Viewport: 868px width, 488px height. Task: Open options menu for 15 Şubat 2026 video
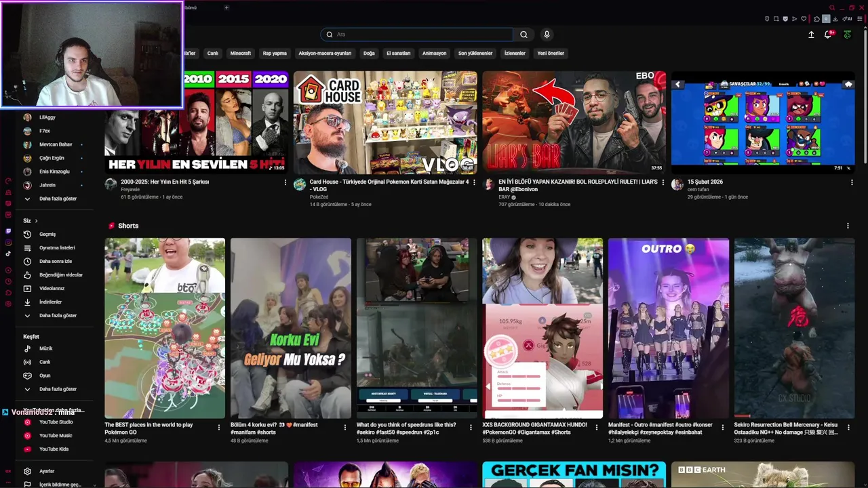pos(852,182)
